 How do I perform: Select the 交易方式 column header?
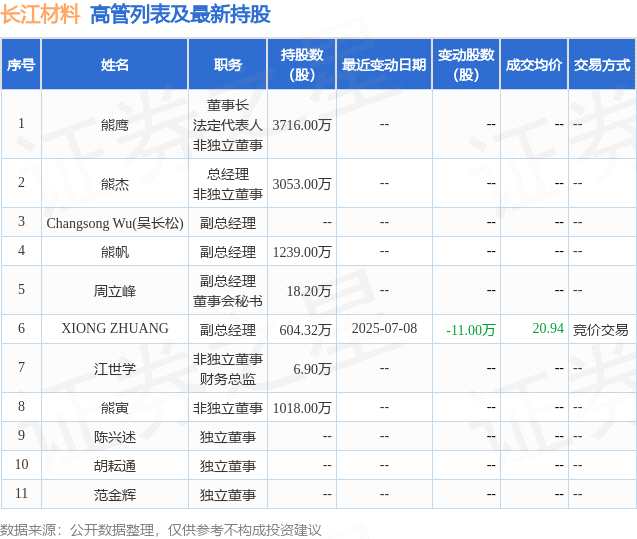(x=602, y=65)
